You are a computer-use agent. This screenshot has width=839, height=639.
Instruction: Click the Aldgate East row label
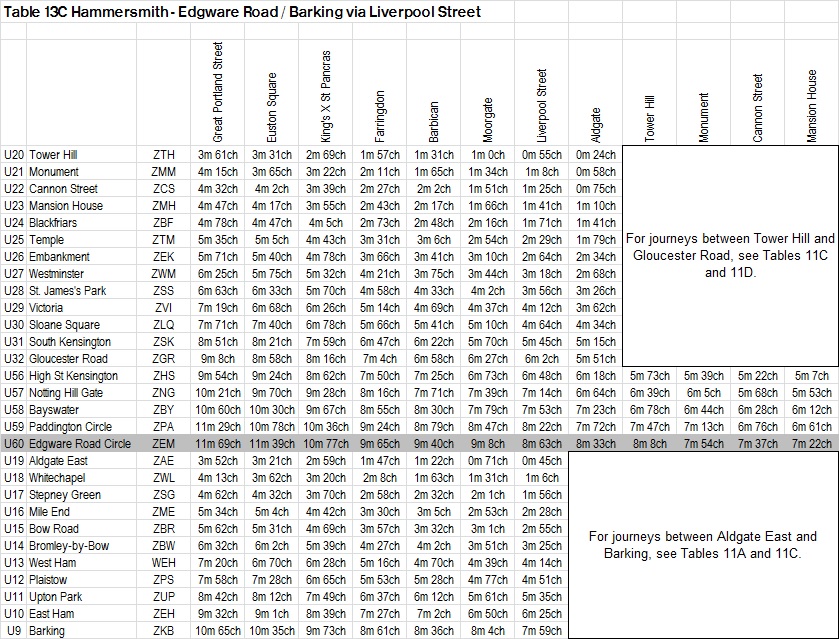click(58, 461)
